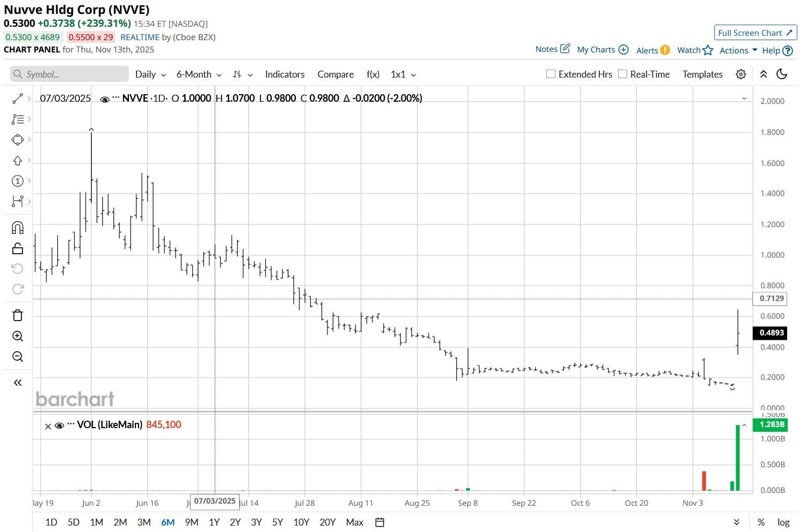Select the 1D range tab
The height and width of the screenshot is (532, 800).
click(x=51, y=522)
